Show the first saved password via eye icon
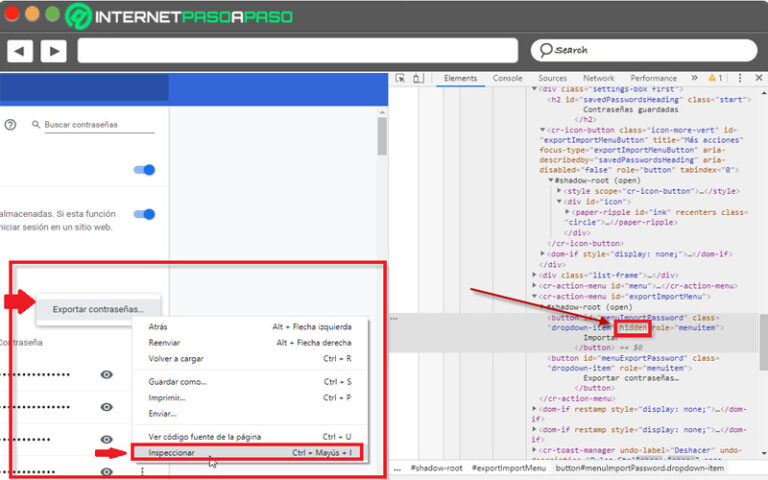The image size is (768, 480). tap(106, 375)
